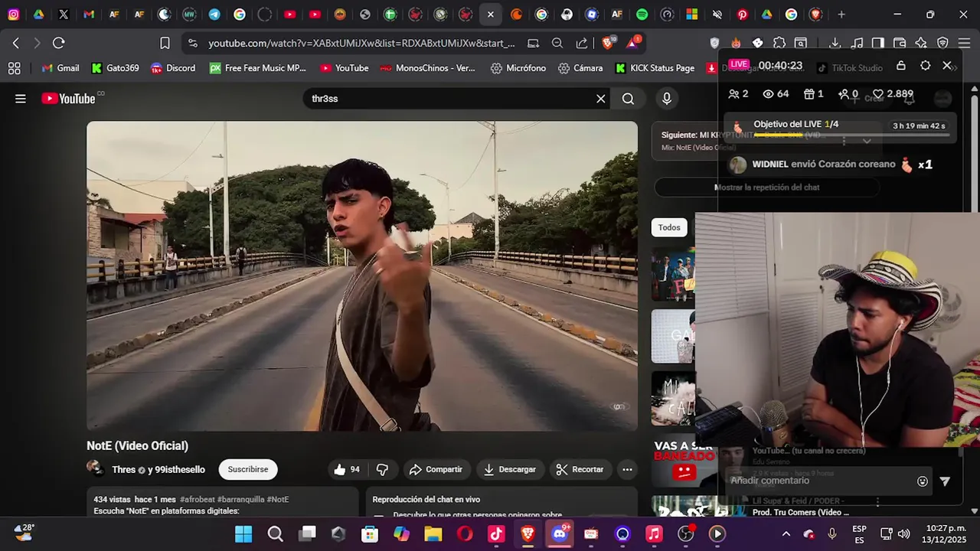Open the Brave Rewards triangle icon
980x551 pixels.
pos(632,43)
